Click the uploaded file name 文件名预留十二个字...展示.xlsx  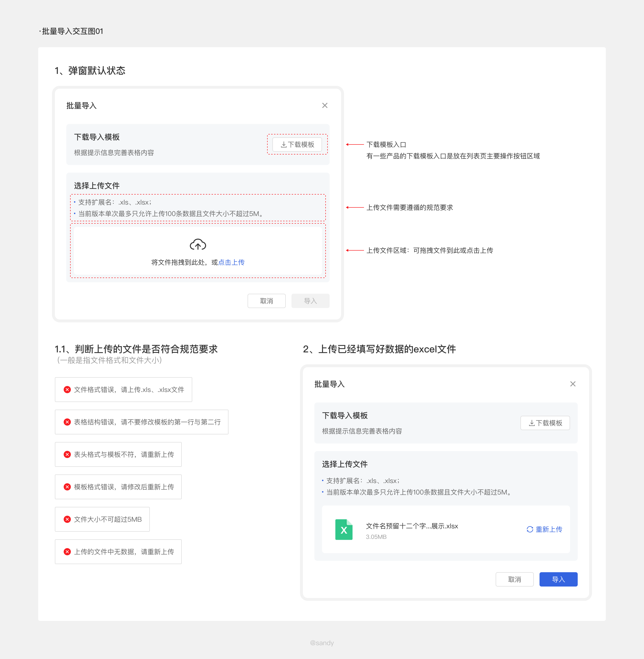pyautogui.click(x=412, y=526)
